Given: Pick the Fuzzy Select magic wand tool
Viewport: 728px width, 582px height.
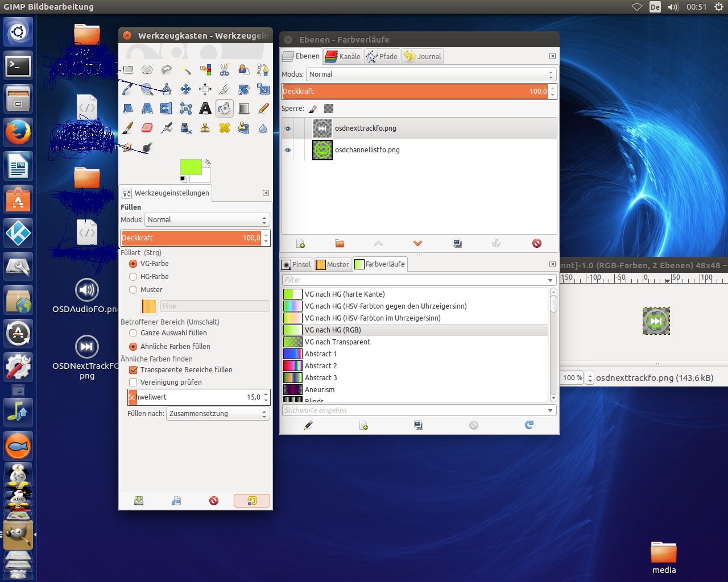Looking at the screenshot, I should [x=186, y=70].
